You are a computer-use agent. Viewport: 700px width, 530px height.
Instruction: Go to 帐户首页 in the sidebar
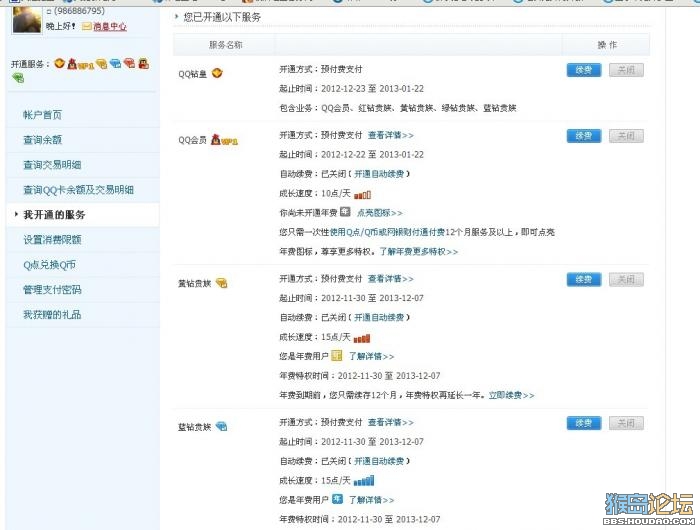point(42,115)
